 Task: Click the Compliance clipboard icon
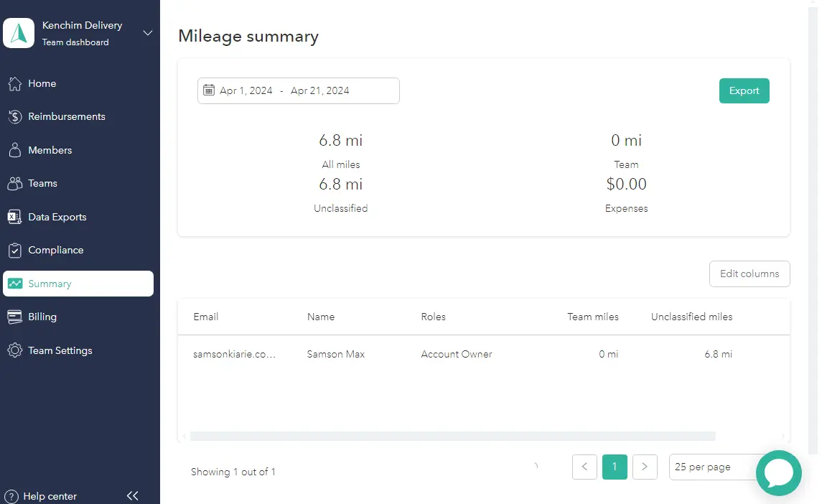pyautogui.click(x=16, y=250)
